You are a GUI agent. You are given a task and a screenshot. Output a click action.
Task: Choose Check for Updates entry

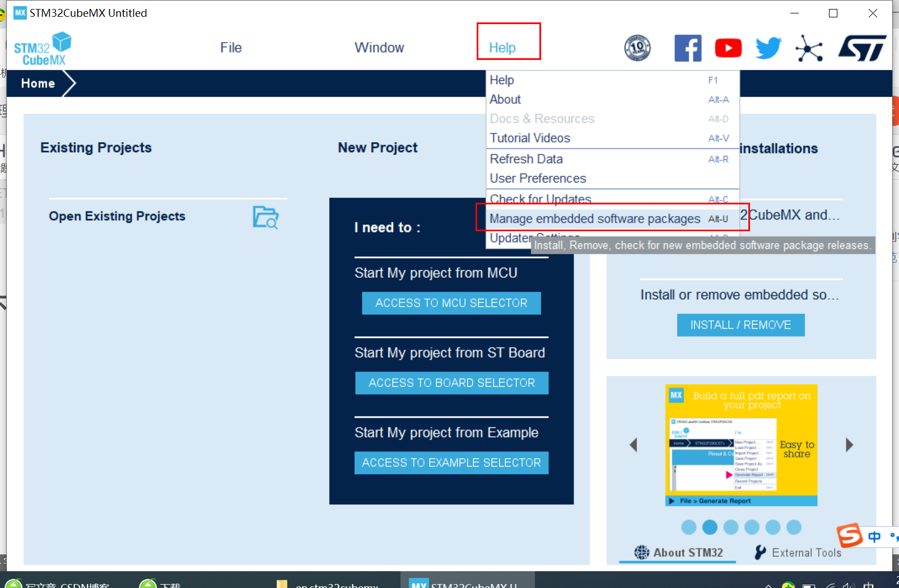[x=613, y=199]
